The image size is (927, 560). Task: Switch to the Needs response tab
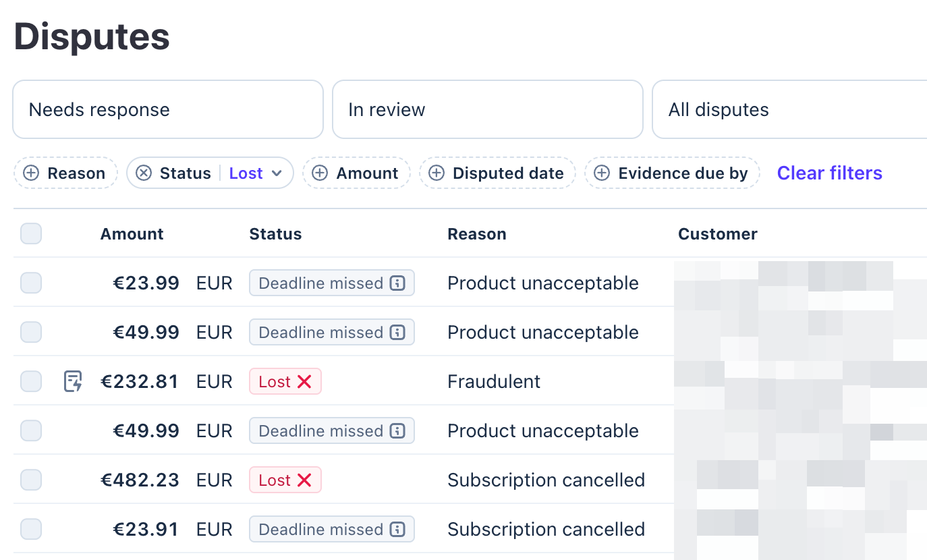point(168,110)
